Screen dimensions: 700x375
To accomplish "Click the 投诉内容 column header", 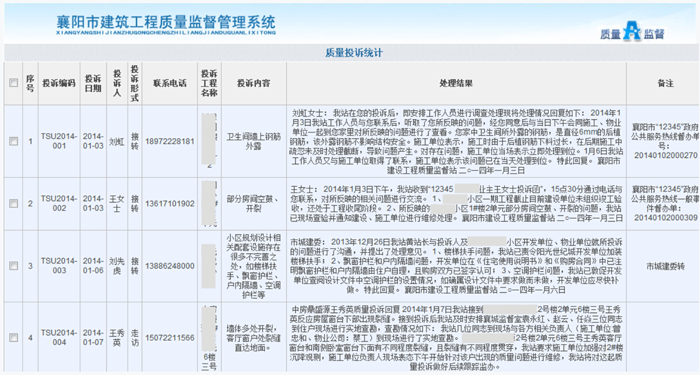I will [254, 83].
